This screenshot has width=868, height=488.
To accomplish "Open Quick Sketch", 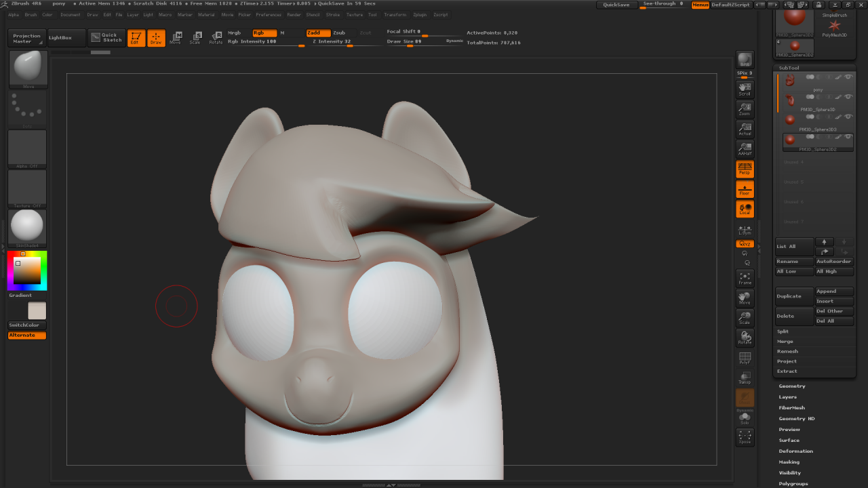I will 106,38.
